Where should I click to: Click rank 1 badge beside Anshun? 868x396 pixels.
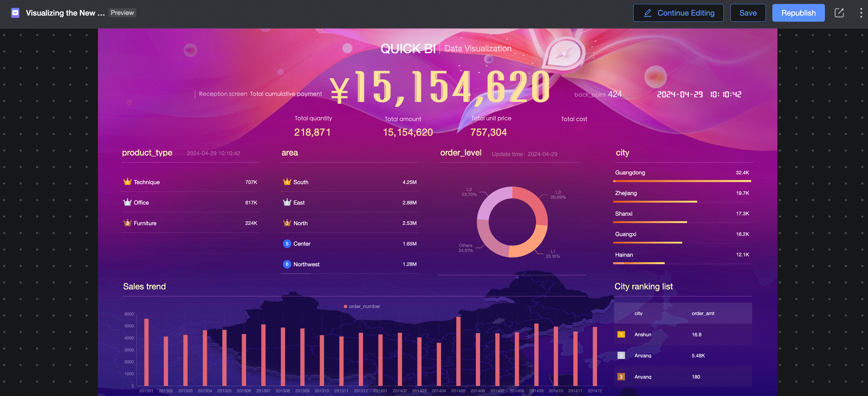click(x=621, y=334)
